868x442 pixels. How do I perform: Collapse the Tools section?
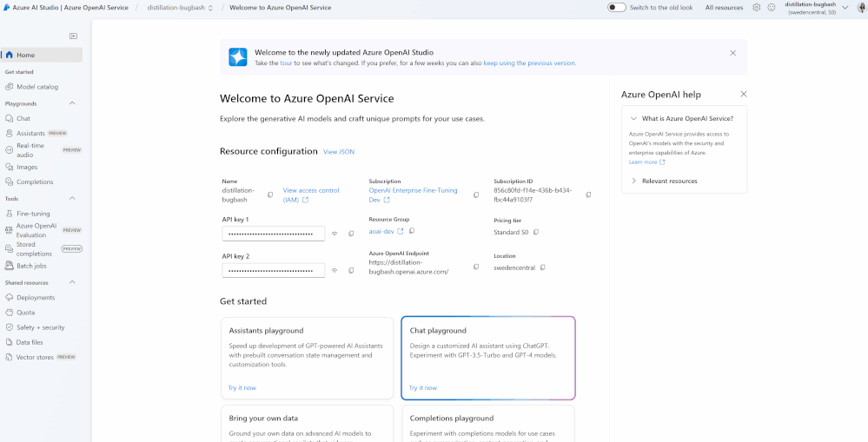click(72, 199)
